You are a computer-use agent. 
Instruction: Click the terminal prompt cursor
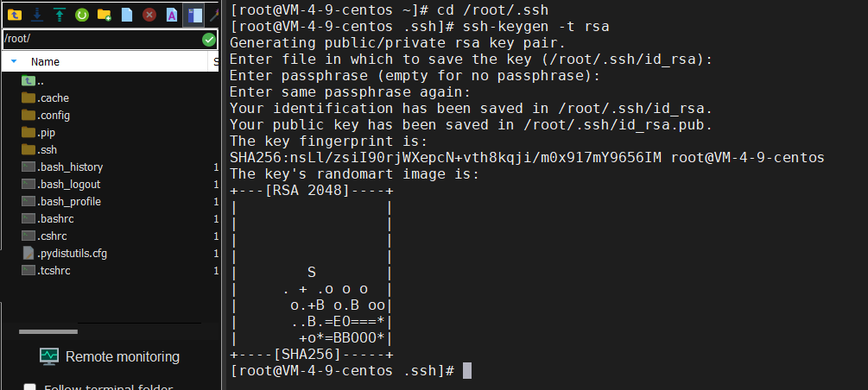[x=466, y=371]
